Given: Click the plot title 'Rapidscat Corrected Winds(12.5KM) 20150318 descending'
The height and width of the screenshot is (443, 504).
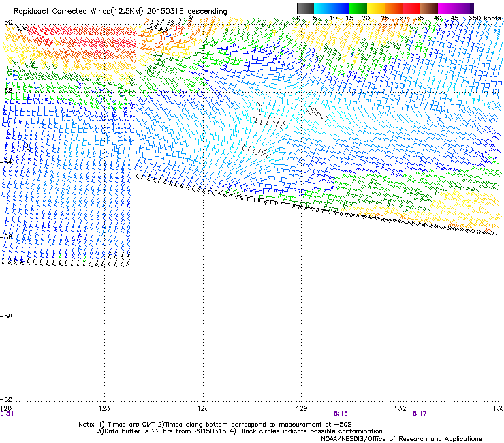Looking at the screenshot, I should pos(121,12).
